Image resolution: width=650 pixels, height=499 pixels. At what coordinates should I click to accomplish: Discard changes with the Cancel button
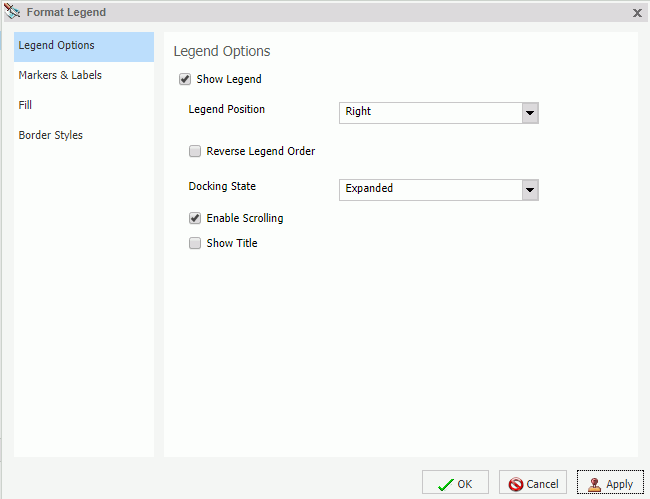pos(533,483)
